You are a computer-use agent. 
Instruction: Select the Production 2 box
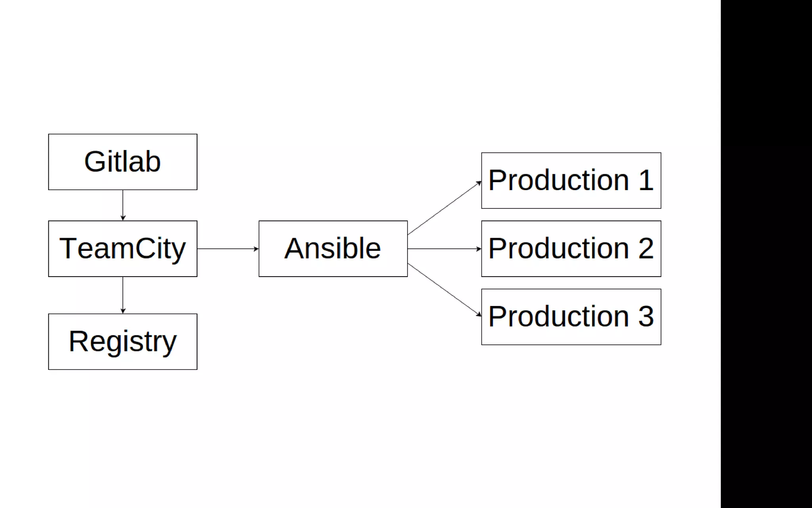coord(571,249)
